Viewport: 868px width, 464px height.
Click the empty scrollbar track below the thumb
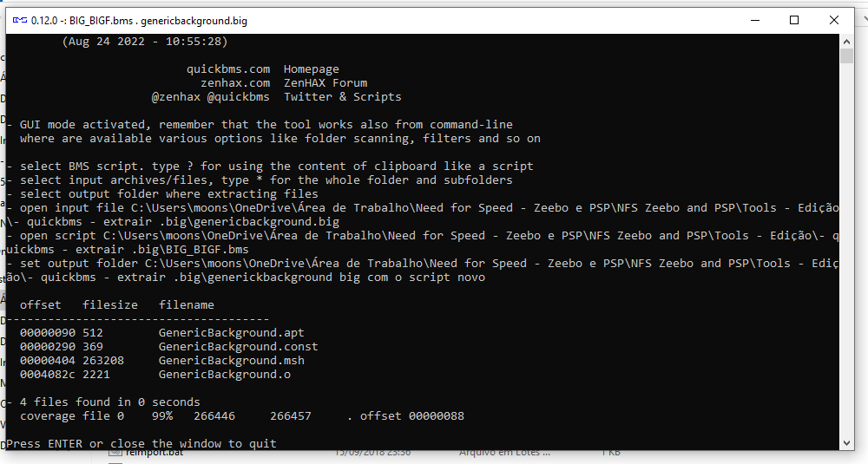847,260
